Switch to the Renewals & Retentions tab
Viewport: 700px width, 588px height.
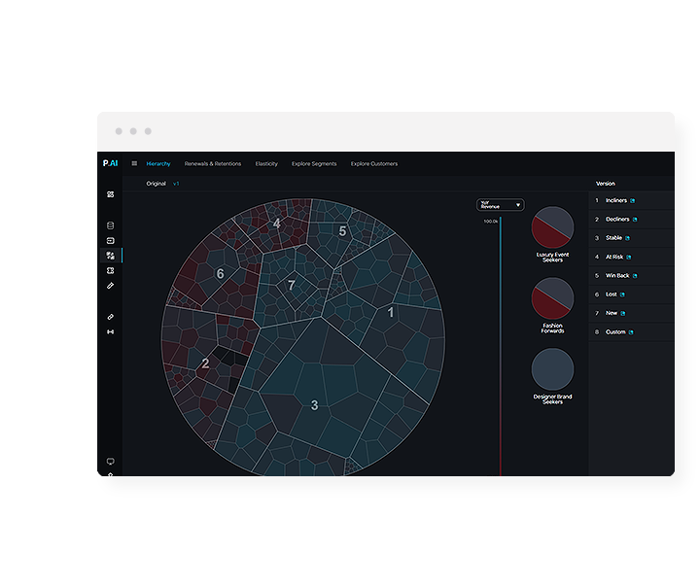point(213,163)
